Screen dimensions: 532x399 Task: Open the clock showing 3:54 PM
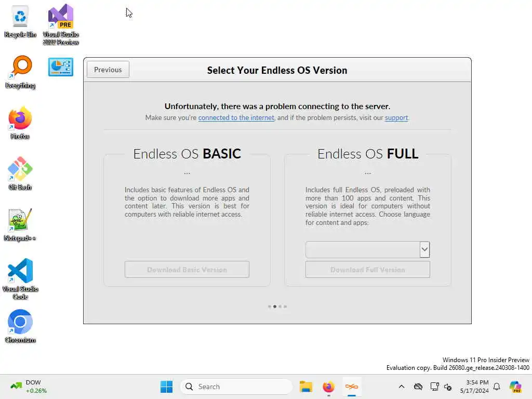tap(474, 387)
